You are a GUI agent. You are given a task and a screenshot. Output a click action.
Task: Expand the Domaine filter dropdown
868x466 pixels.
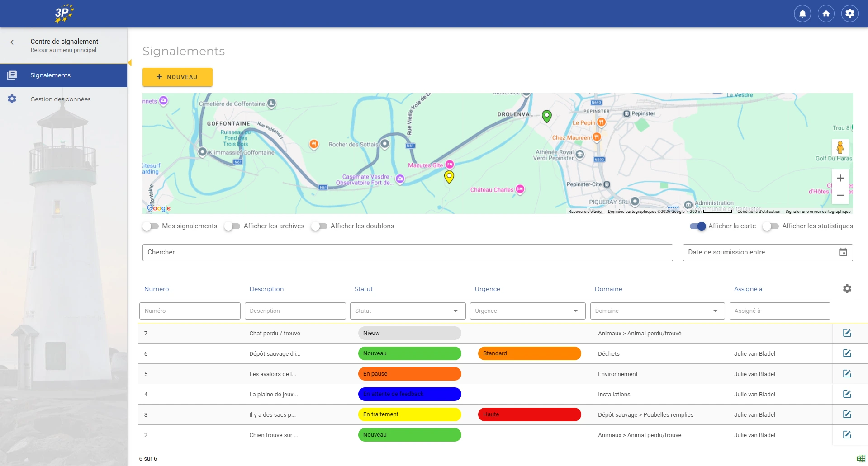pos(657,311)
